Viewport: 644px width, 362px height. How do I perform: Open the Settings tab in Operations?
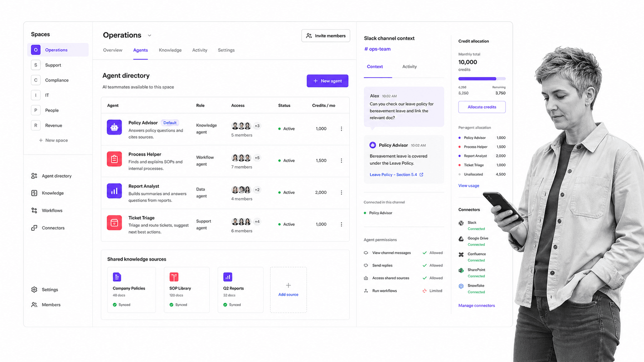(x=226, y=50)
